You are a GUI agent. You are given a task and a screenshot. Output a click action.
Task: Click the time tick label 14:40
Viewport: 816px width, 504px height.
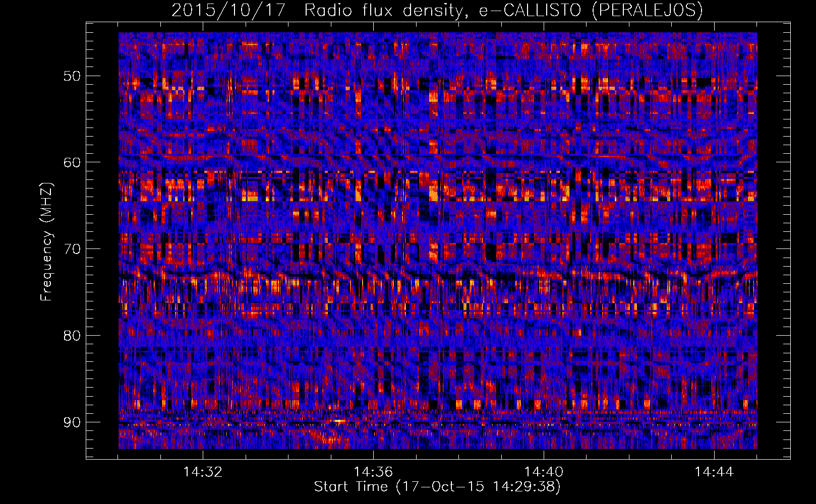click(x=544, y=472)
